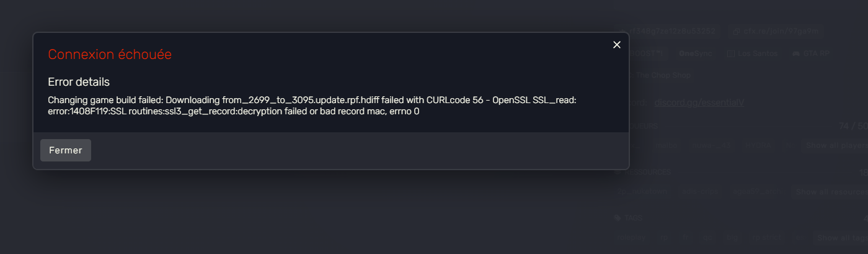Image resolution: width=868 pixels, height=254 pixels.
Task: Copy the cfx.re/join/97ga9m address
Action: point(779,31)
